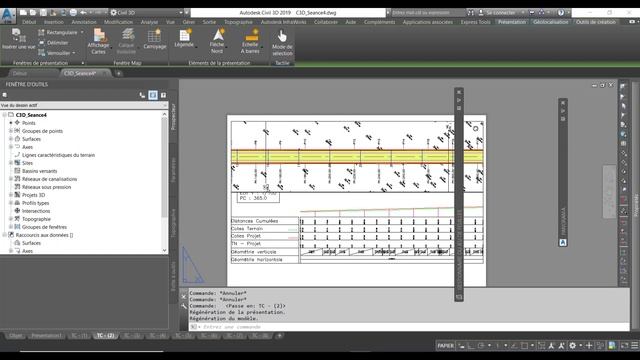640x360 pixels.
Task: Select Réseaux de canalisations tree item
Action: tap(49, 179)
